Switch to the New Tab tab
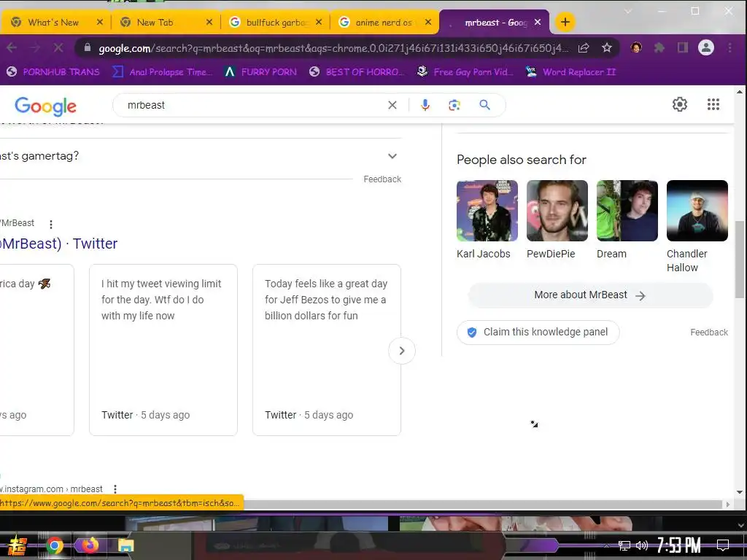 164,23
